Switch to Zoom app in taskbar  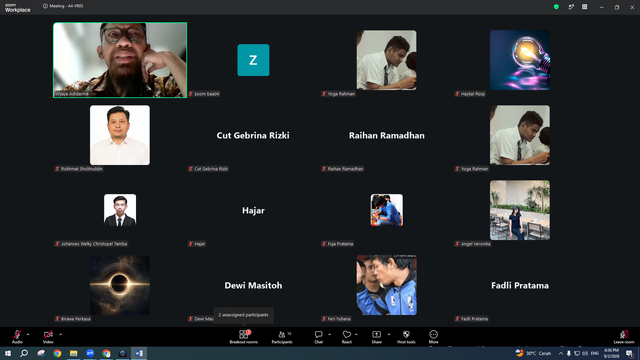click(x=90, y=353)
